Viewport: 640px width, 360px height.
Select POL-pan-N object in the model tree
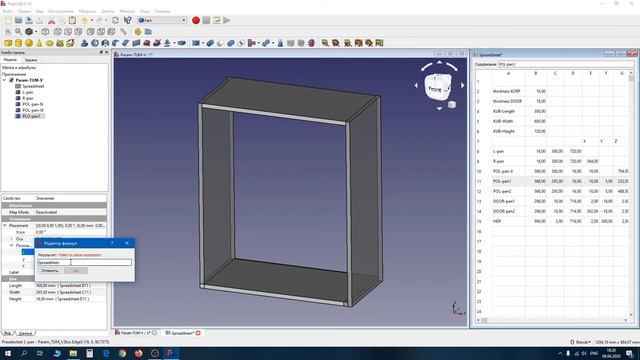coord(32,104)
